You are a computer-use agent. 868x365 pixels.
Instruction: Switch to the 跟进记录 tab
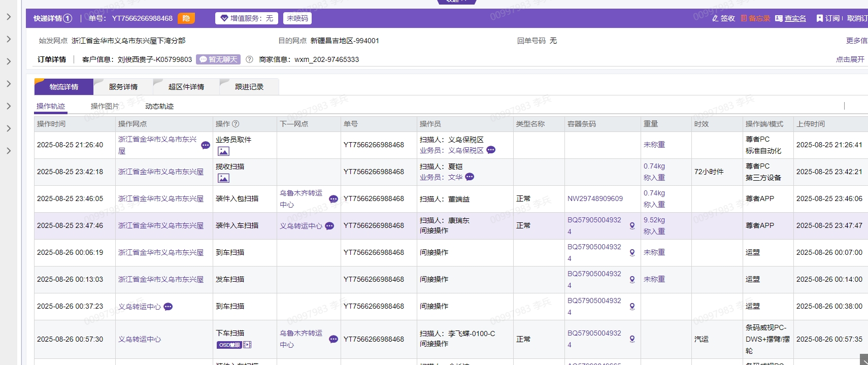coord(249,87)
